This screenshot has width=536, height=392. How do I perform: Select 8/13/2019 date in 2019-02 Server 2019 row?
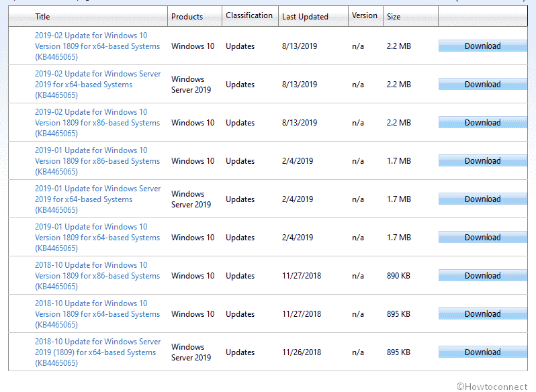[300, 85]
